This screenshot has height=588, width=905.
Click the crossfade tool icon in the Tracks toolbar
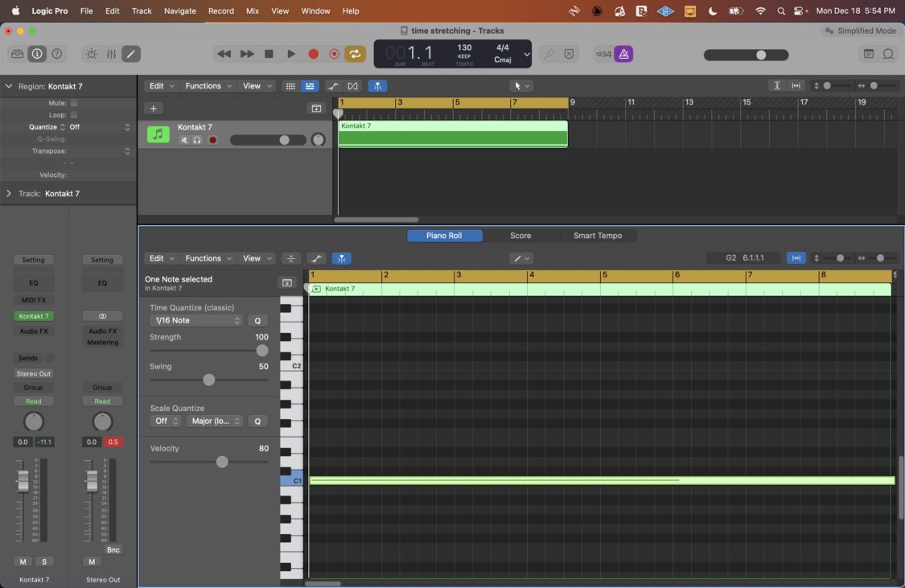point(352,85)
